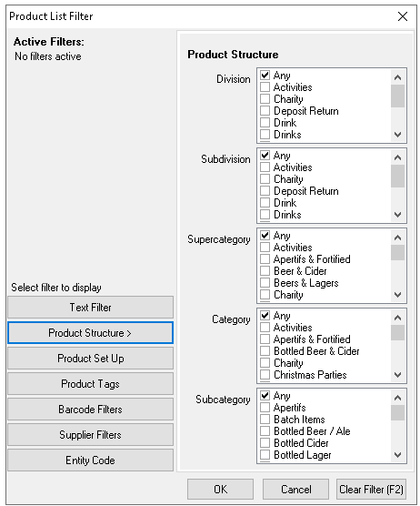Tick Bottled Cider in the Subcategory list
420x506 pixels.
(x=265, y=443)
